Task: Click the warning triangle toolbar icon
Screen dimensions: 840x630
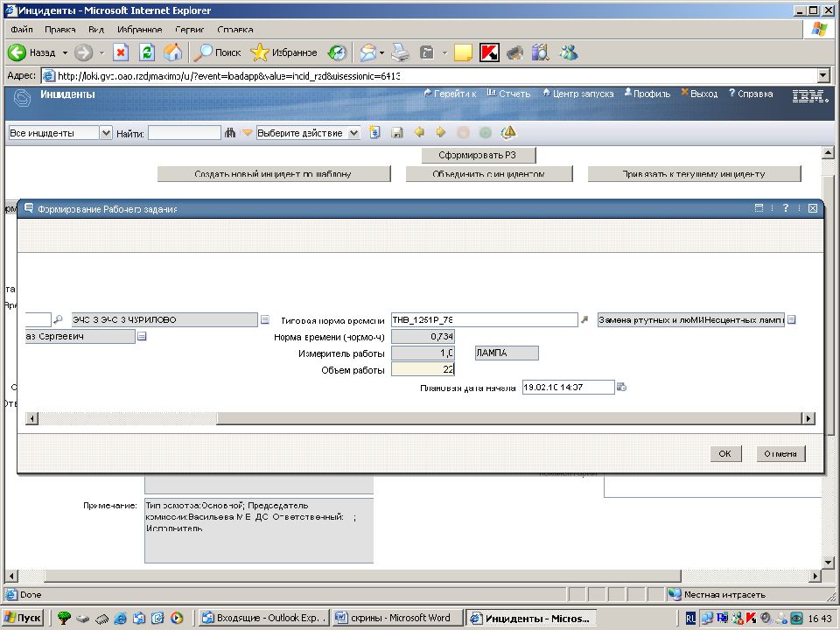Action: 508,132
